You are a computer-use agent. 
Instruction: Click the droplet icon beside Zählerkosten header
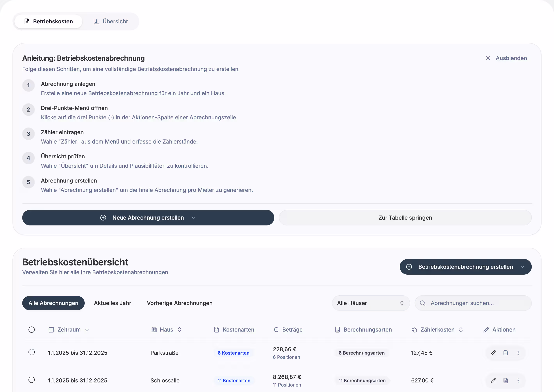pyautogui.click(x=414, y=329)
